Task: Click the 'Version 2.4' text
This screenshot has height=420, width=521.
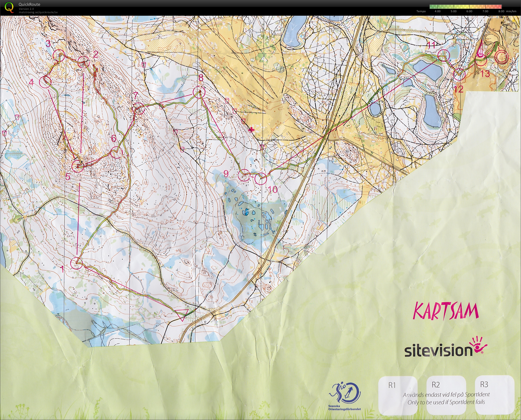Action: 26,9
